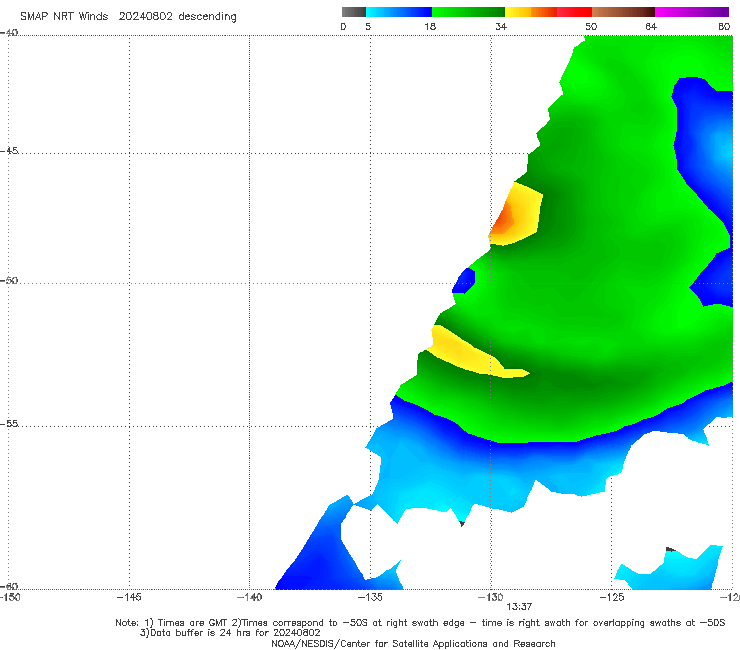Click the title text 'SMAP NRT Winds 20240802 descending'
This screenshot has width=740, height=650.
point(128,16)
